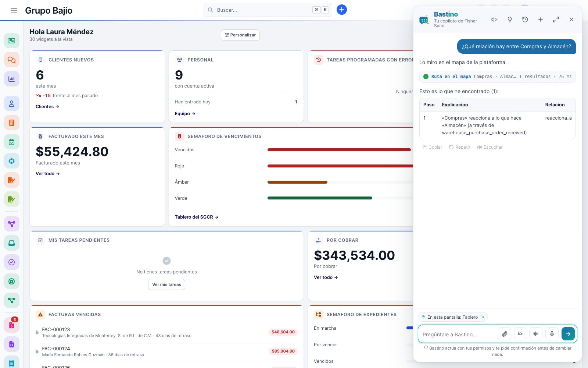The height and width of the screenshot is (368, 588).
Task: Switch the ES language selector
Action: pos(520,334)
